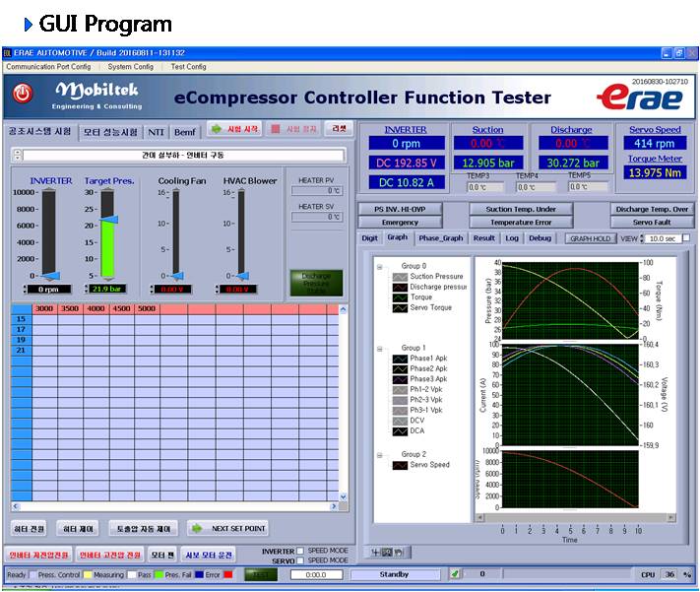Image resolution: width=700 pixels, height=592 pixels.
Task: Click the DCA plot legend icon
Action: point(400,431)
